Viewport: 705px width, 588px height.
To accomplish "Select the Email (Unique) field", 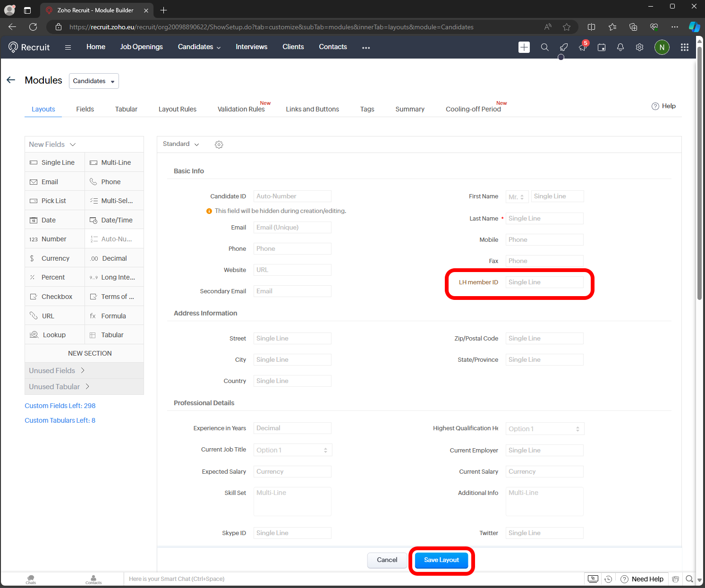I will (x=292, y=228).
